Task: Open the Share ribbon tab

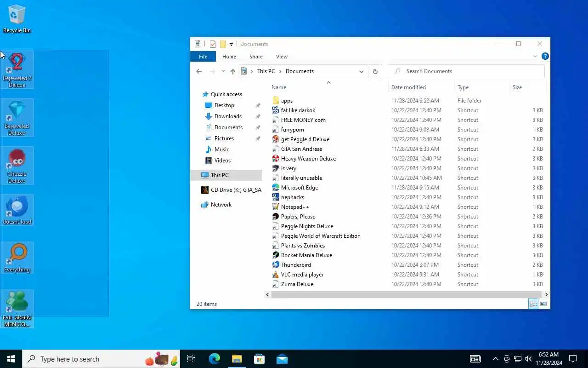Action: pyautogui.click(x=256, y=57)
